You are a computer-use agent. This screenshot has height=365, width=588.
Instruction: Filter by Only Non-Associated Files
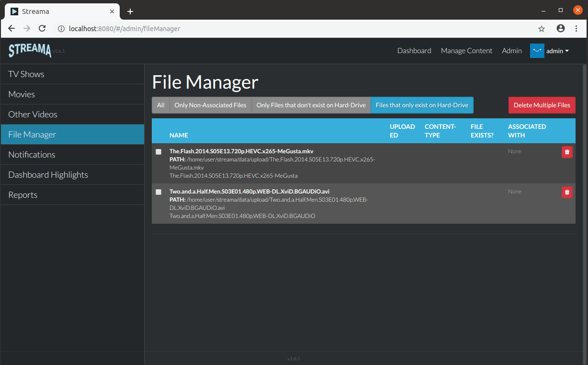(x=210, y=105)
